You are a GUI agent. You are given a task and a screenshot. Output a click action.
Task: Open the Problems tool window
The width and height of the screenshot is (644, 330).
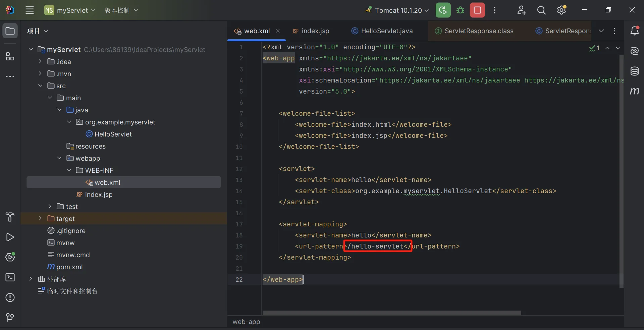pyautogui.click(x=10, y=297)
